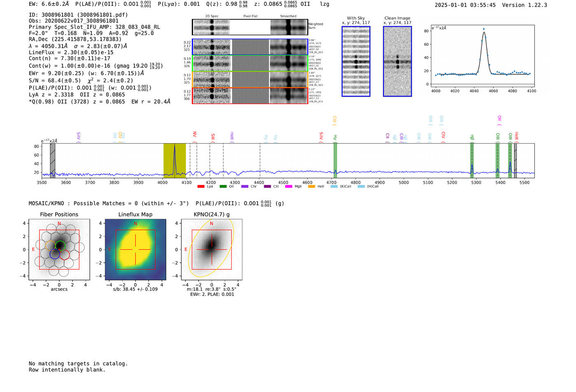Viewport: 576px width, 392px height.
Task: Select the Obs 20200622v017_3008961801 line
Action: [74, 21]
